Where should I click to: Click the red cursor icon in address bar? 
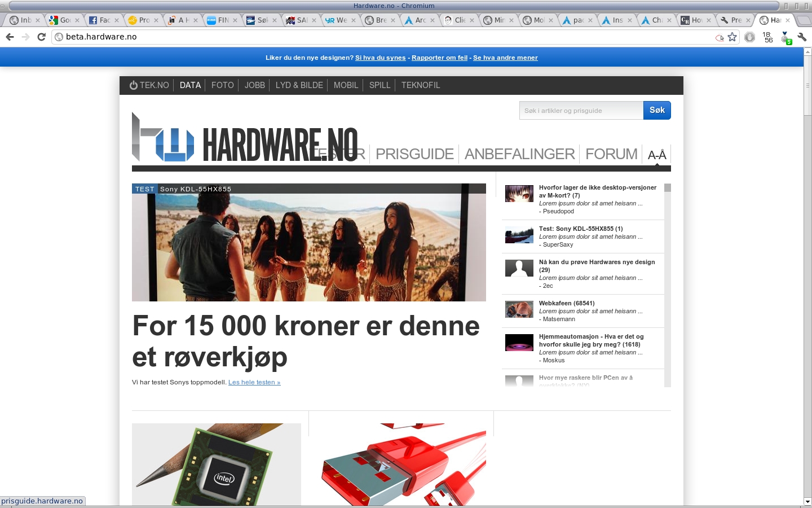[x=720, y=38]
